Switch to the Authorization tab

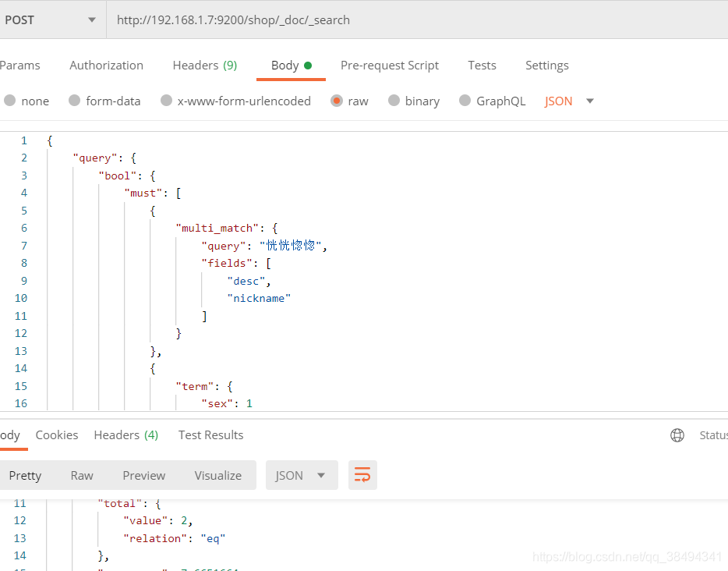pyautogui.click(x=106, y=66)
